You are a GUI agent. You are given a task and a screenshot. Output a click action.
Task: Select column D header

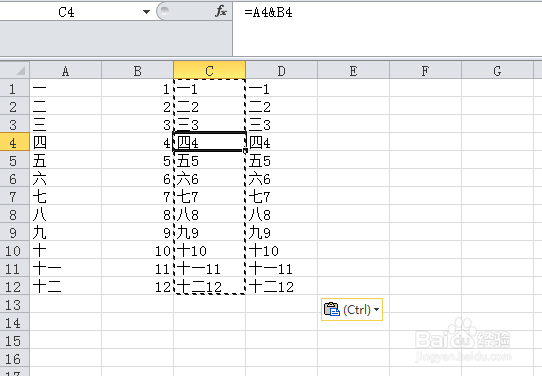281,71
